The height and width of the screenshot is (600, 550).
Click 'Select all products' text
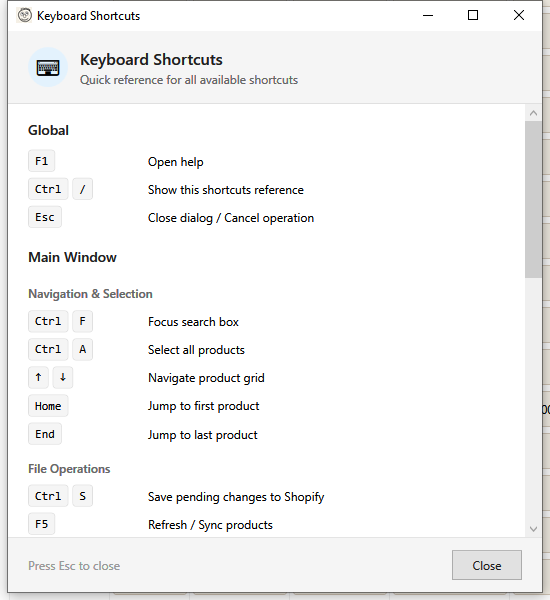[196, 350]
